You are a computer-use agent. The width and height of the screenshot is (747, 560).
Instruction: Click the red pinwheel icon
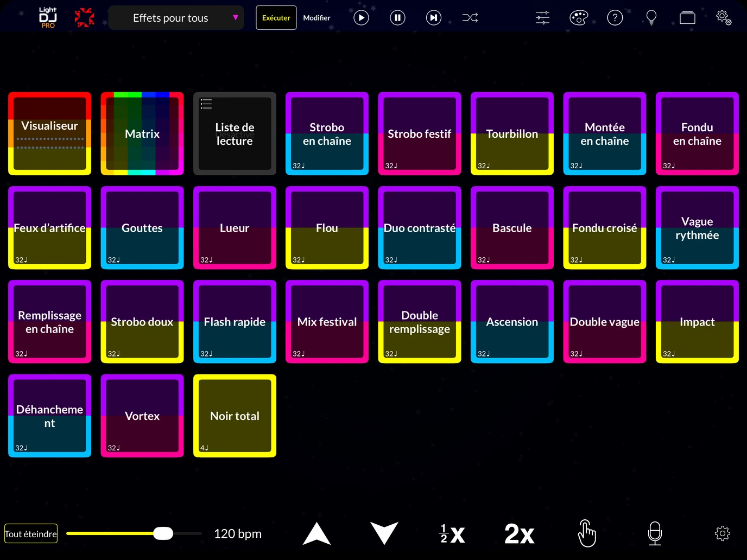[x=84, y=18]
